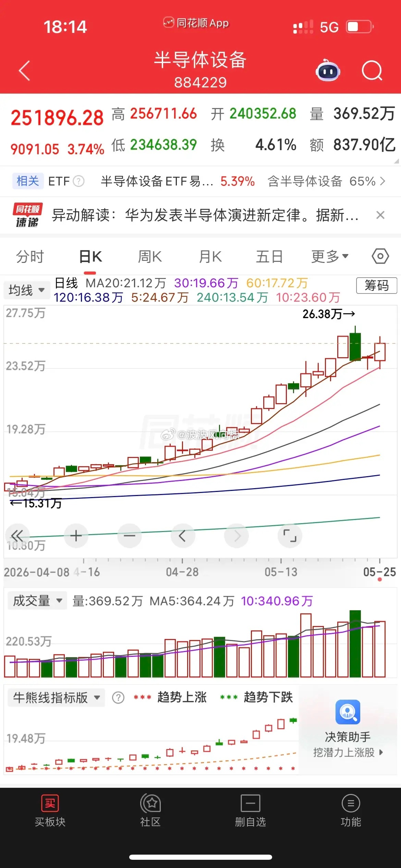The image size is (401, 868).
Task: Zoom out chart with minus button
Action: coord(130,535)
